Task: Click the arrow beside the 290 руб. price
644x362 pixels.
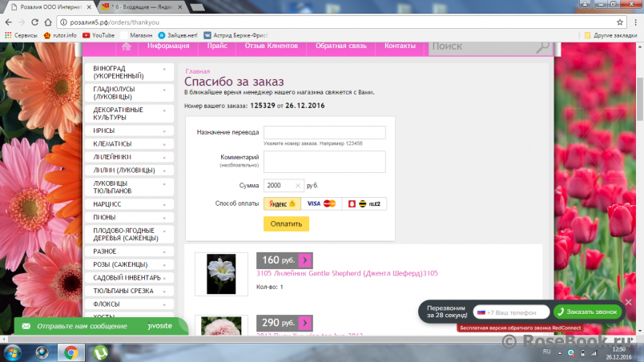Action: click(304, 323)
